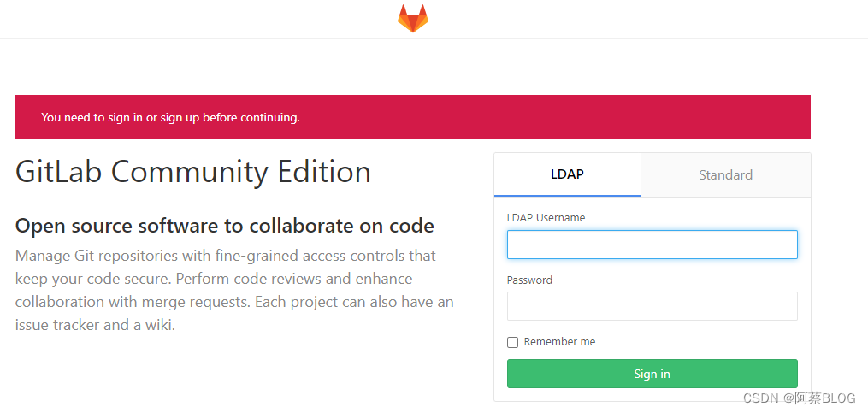Switch to the LDAP tab
The width and height of the screenshot is (868, 413).
567,174
